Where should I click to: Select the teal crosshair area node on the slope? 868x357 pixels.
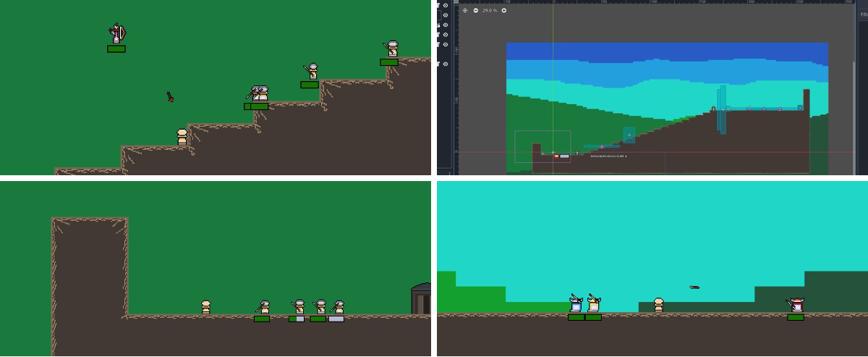point(629,135)
